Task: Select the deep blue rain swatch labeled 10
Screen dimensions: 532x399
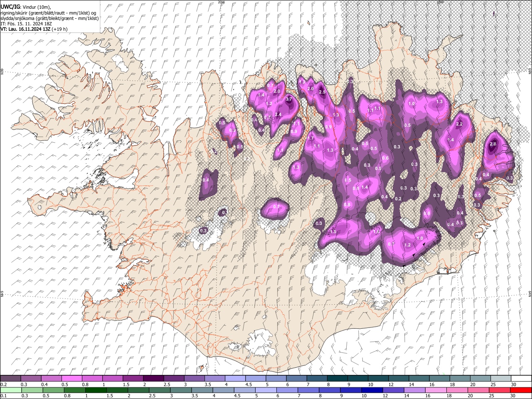Action: 372,390
